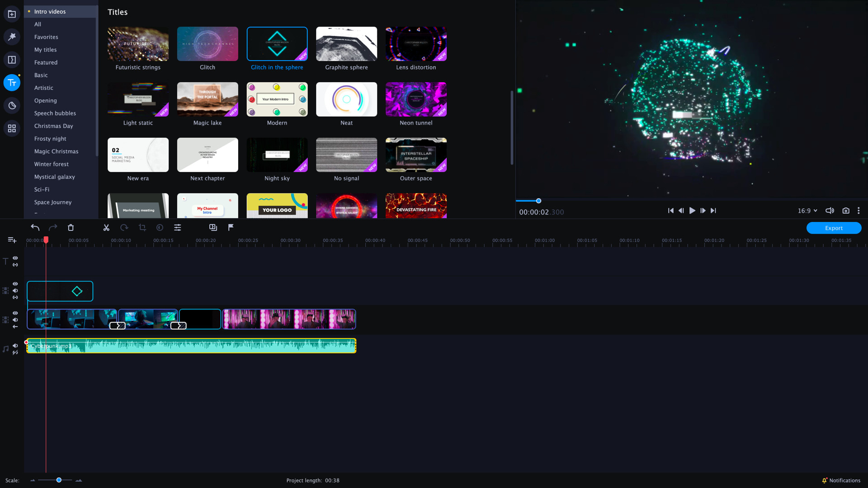Open the 16:9 aspect ratio dropdown
This screenshot has height=488, width=868.
click(807, 211)
